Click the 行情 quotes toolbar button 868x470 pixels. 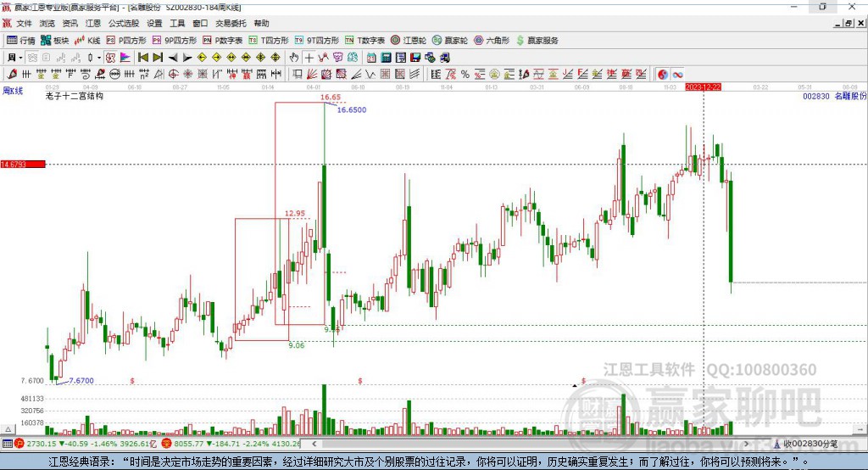click(x=21, y=41)
